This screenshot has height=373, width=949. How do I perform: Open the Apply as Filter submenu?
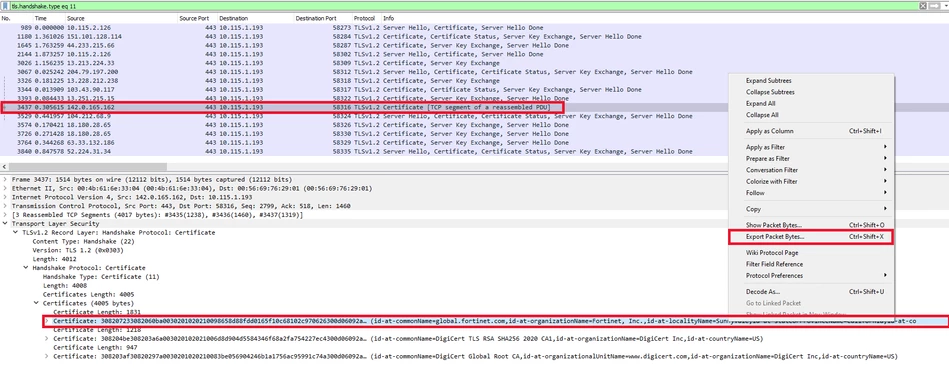pos(812,147)
